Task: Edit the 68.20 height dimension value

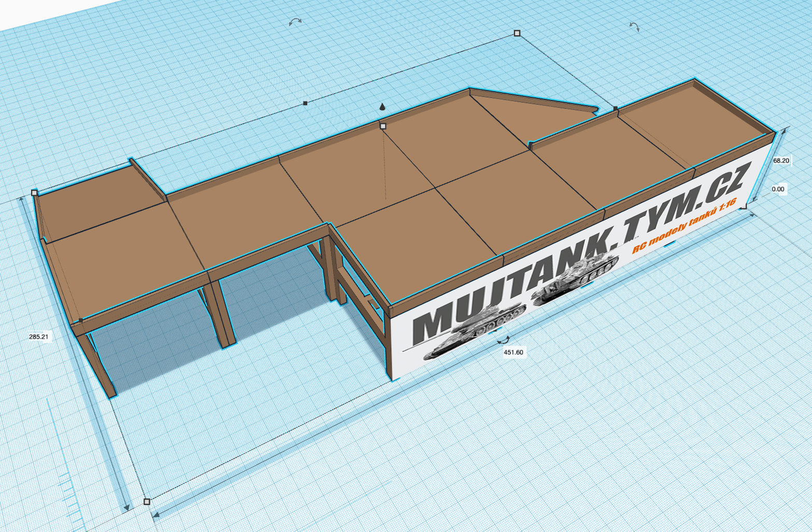Action: point(781,161)
